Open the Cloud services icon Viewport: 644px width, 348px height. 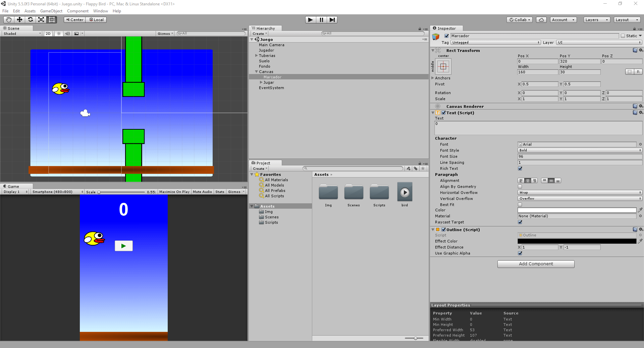pos(541,20)
